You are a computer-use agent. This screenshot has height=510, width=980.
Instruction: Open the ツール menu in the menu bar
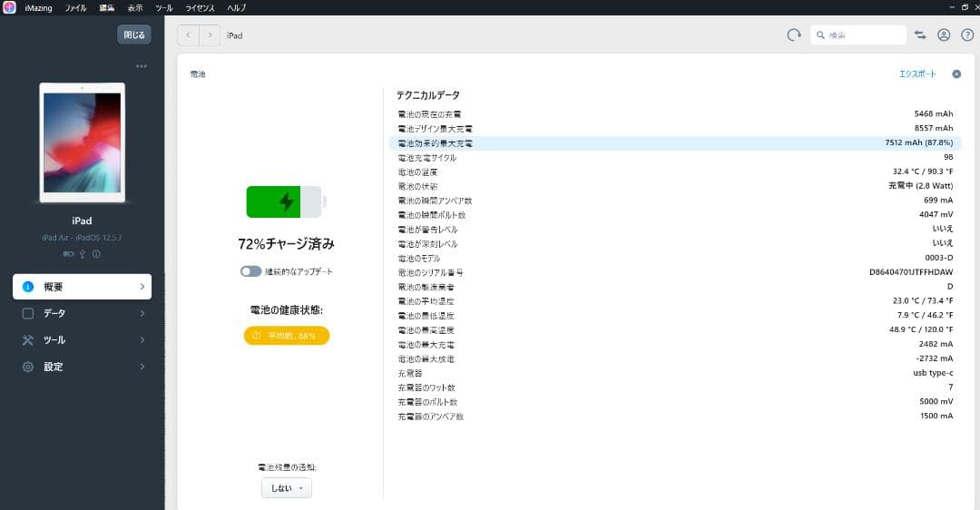(x=163, y=8)
